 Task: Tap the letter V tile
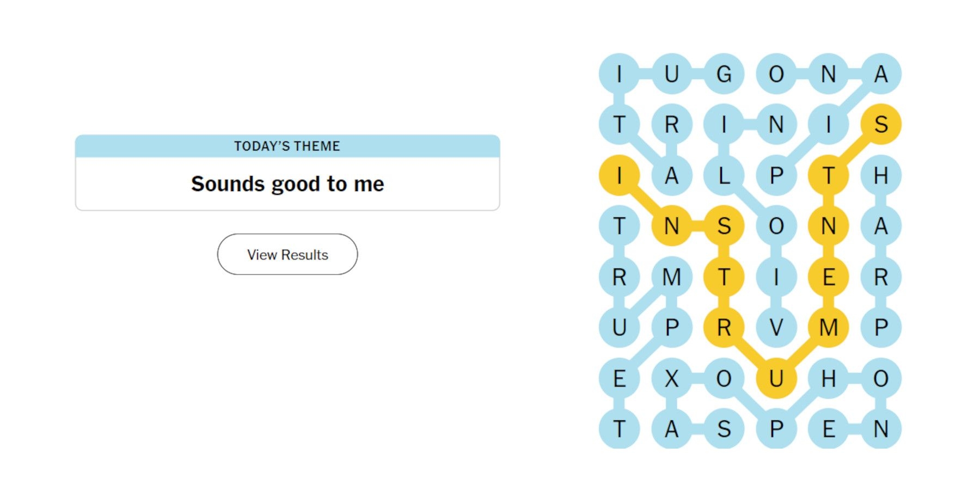tap(776, 328)
